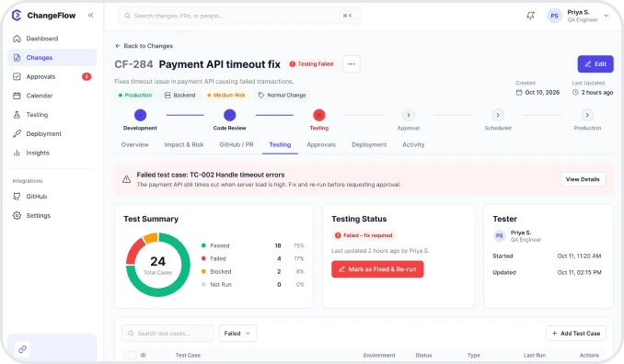Image resolution: width=624 pixels, height=364 pixels.
Task: Click the calendar icon beside Oct 10, 2026
Action: pos(519,92)
